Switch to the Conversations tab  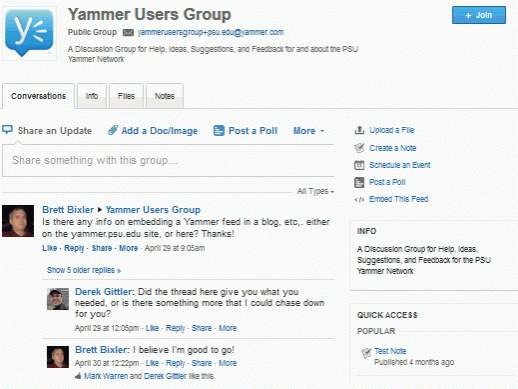(38, 96)
